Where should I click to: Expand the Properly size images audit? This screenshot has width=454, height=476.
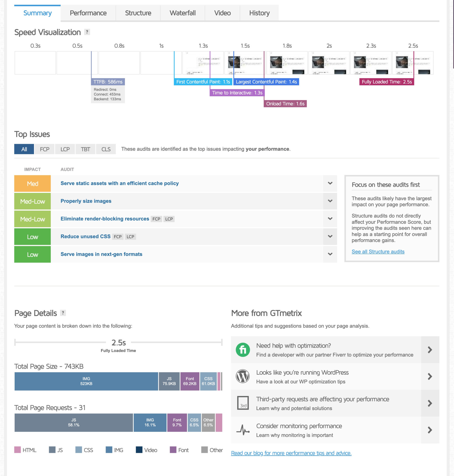coord(330,201)
